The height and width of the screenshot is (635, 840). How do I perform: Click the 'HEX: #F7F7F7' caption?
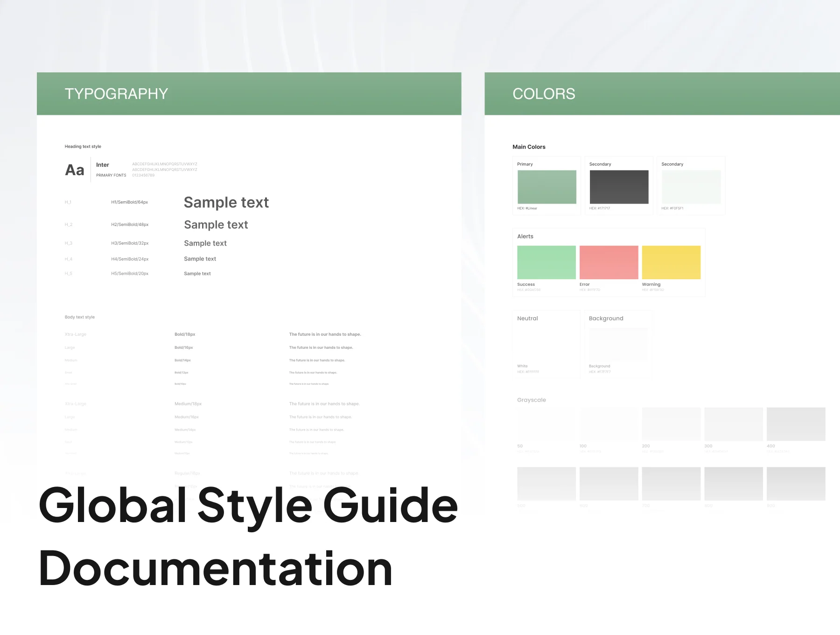point(600,372)
